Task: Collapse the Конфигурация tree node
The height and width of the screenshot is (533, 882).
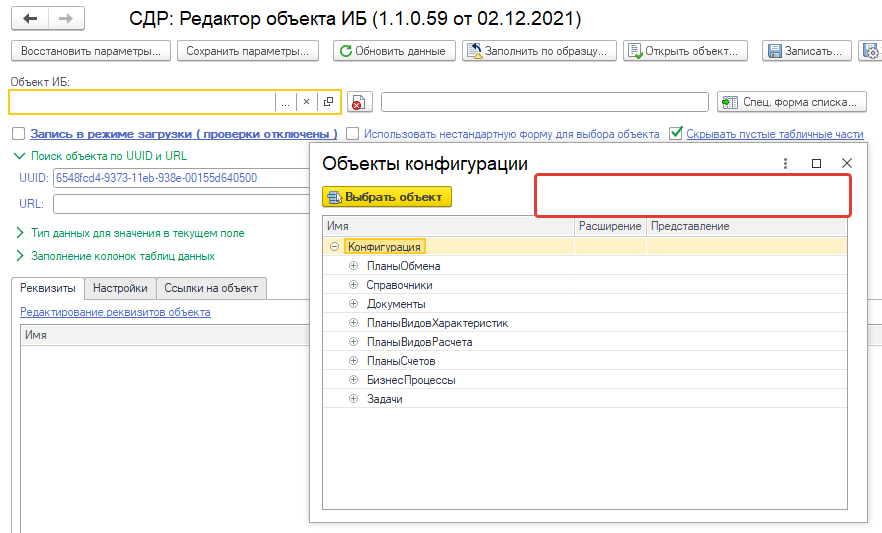Action: 334,247
